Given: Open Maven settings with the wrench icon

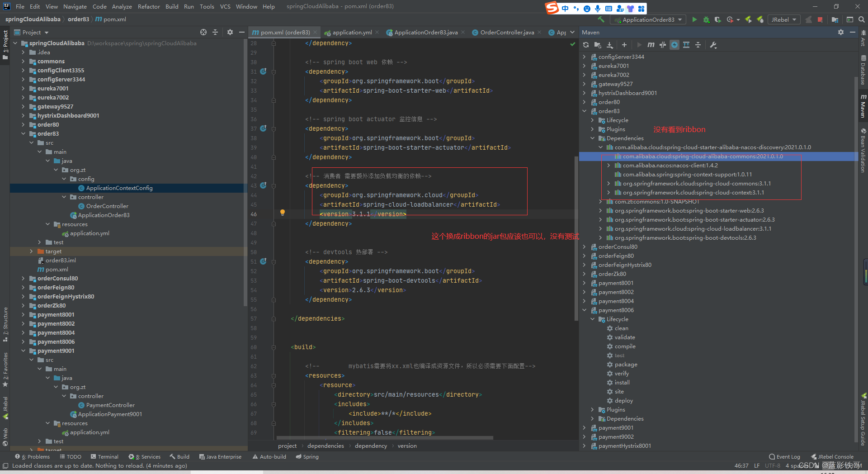Looking at the screenshot, I should pos(713,45).
